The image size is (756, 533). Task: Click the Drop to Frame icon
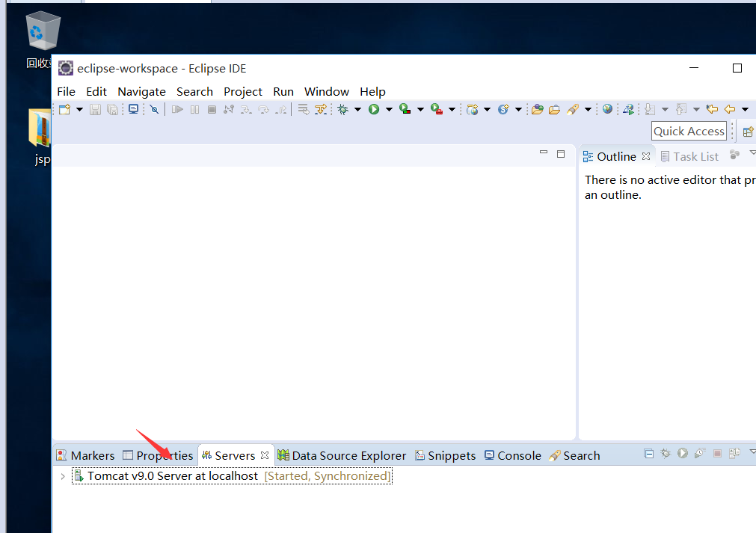304,109
